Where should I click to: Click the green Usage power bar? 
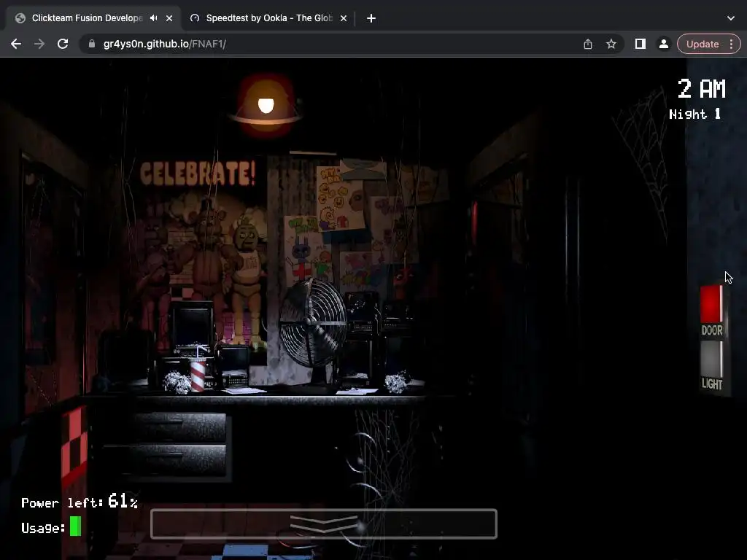(x=75, y=526)
